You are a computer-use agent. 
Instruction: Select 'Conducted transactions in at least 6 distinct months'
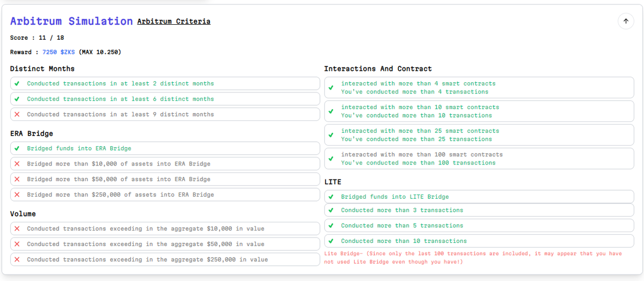120,99
